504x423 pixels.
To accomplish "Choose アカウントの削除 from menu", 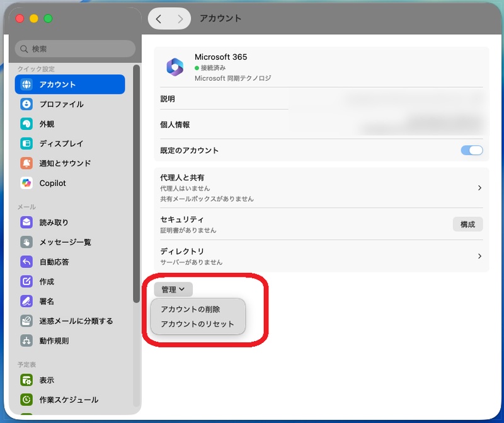I will (x=190, y=309).
